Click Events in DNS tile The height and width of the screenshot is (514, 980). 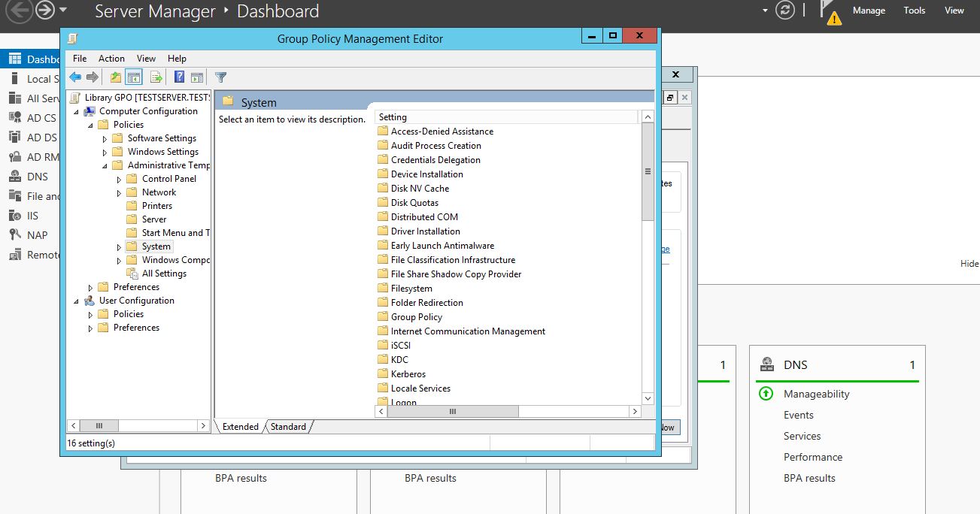pyautogui.click(x=798, y=415)
